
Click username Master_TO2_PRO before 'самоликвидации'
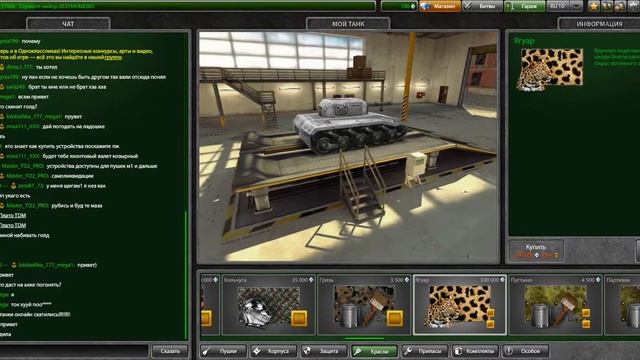[x=27, y=176]
